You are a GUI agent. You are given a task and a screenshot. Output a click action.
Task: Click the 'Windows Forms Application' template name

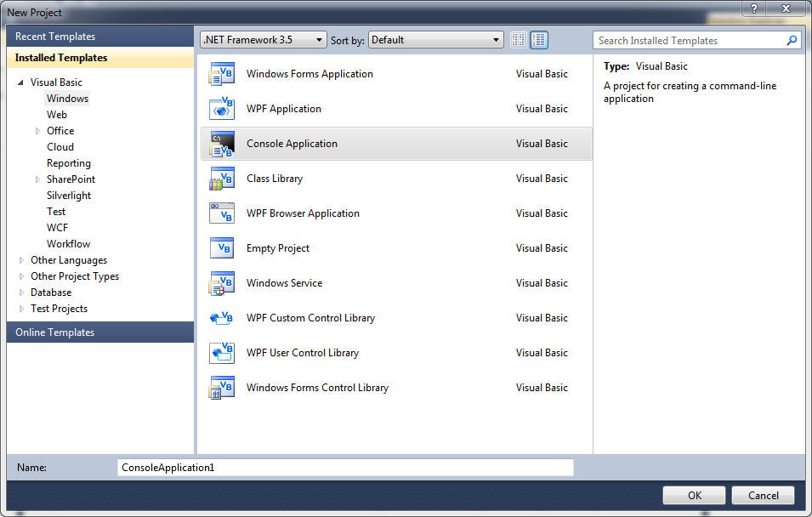tap(309, 74)
